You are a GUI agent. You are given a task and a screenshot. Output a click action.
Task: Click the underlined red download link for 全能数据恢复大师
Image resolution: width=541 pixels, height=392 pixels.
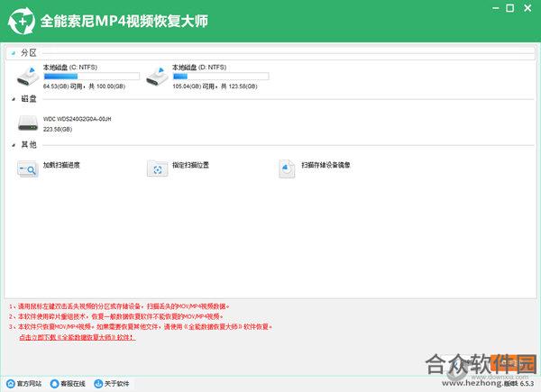(x=78, y=337)
